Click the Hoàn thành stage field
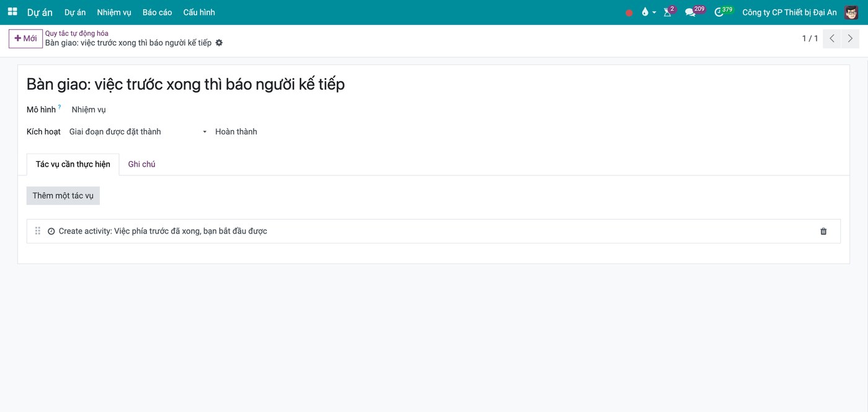 [x=236, y=132]
